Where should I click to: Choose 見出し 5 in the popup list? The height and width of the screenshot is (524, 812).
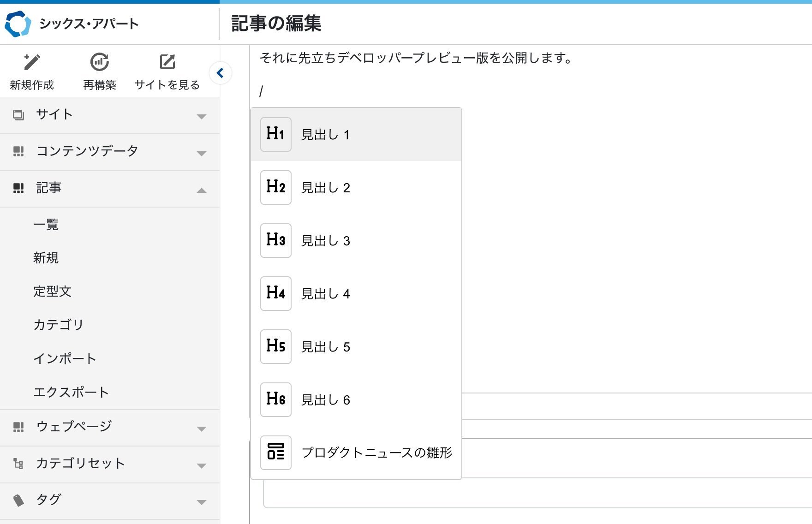point(325,347)
